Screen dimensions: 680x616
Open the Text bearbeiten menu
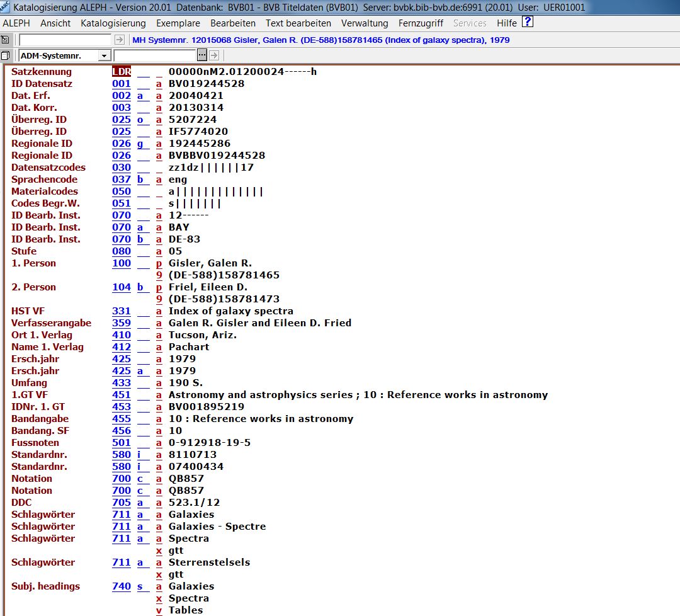coord(298,23)
